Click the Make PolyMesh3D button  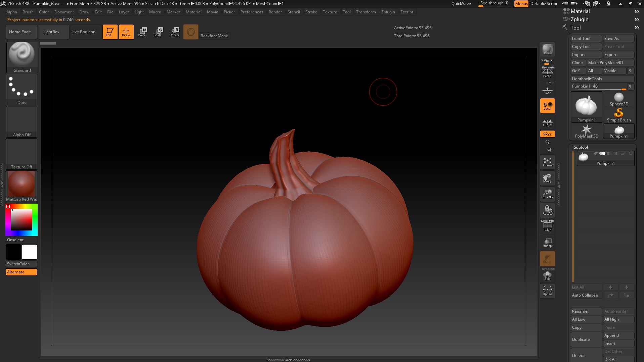610,63
